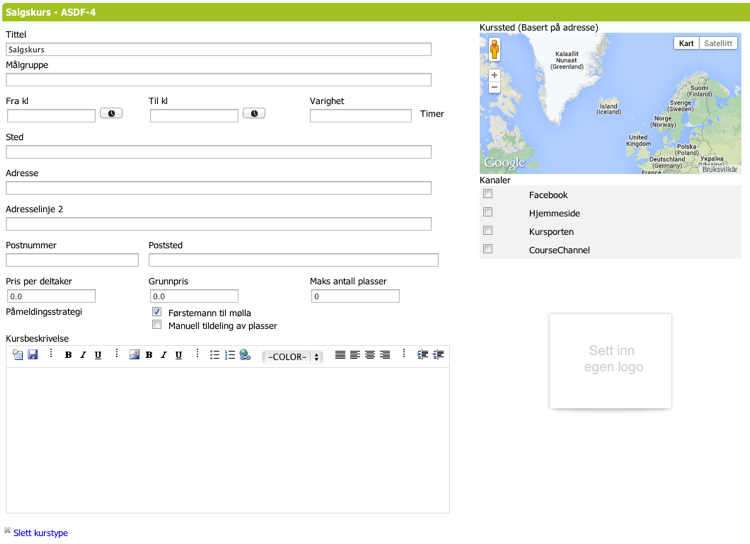Switch map to Kart view
The height and width of the screenshot is (544, 750).
point(686,43)
